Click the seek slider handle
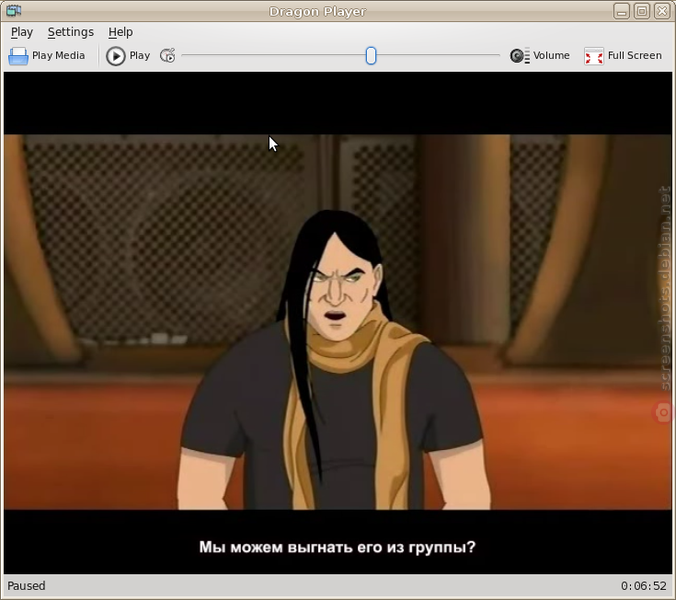 (371, 56)
